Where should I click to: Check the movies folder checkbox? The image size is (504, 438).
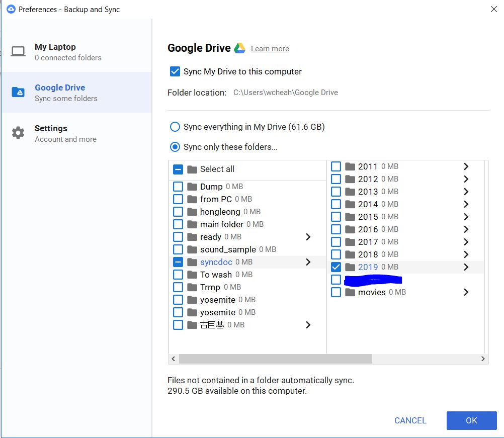336,293
